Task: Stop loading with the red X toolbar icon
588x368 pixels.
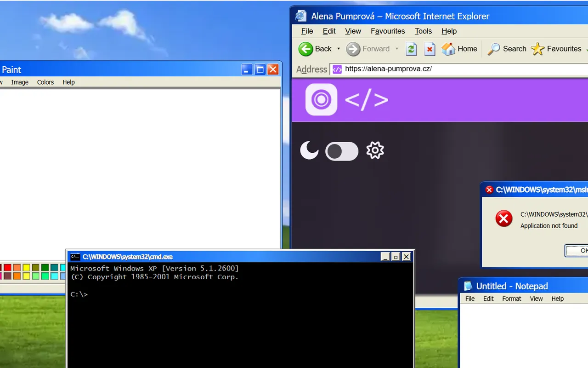Action: pyautogui.click(x=430, y=49)
